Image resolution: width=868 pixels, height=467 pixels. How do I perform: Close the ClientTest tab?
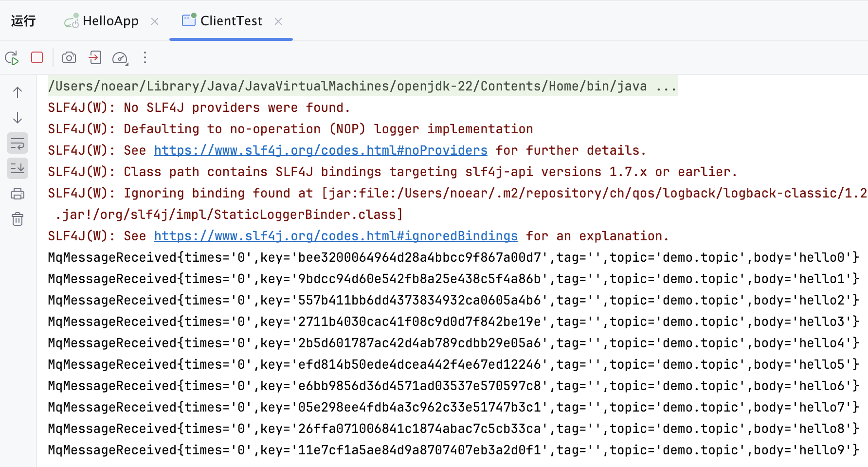pos(278,21)
